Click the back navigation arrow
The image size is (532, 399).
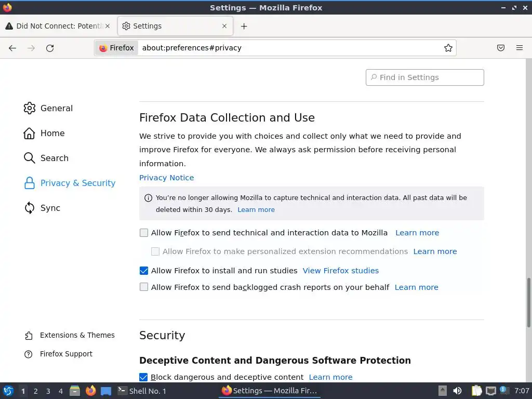pos(12,48)
